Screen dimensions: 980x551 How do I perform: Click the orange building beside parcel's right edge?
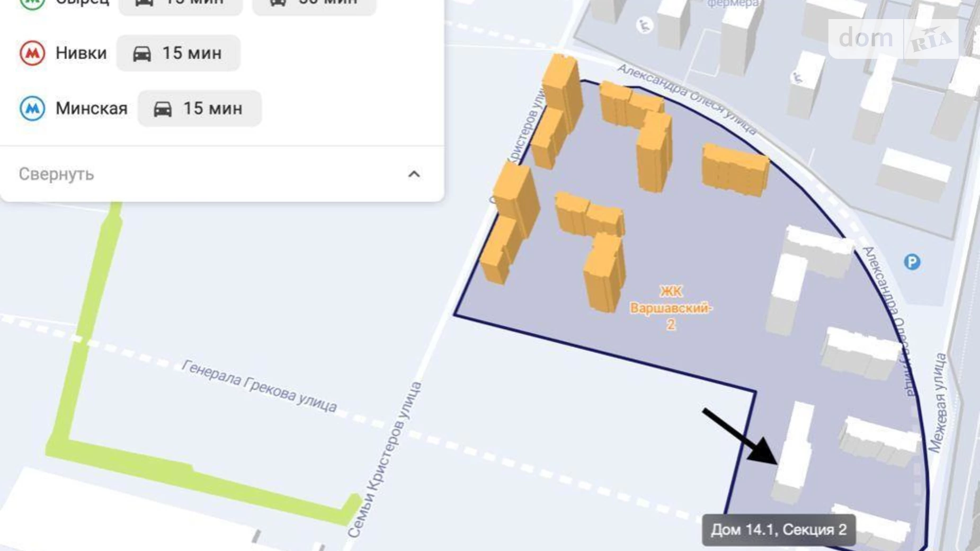coord(735,170)
